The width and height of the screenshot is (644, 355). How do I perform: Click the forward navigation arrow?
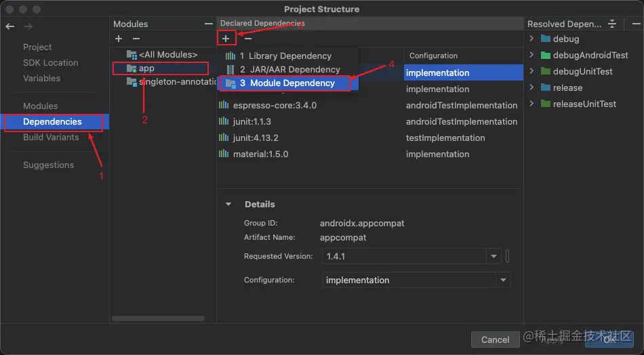click(28, 26)
